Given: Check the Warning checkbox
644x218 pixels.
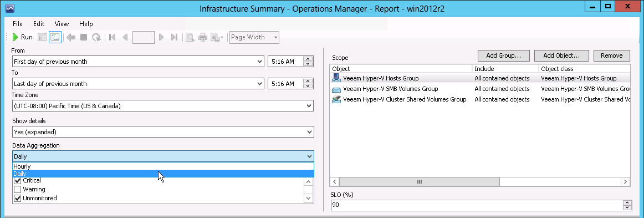Looking at the screenshot, I should [18, 190].
